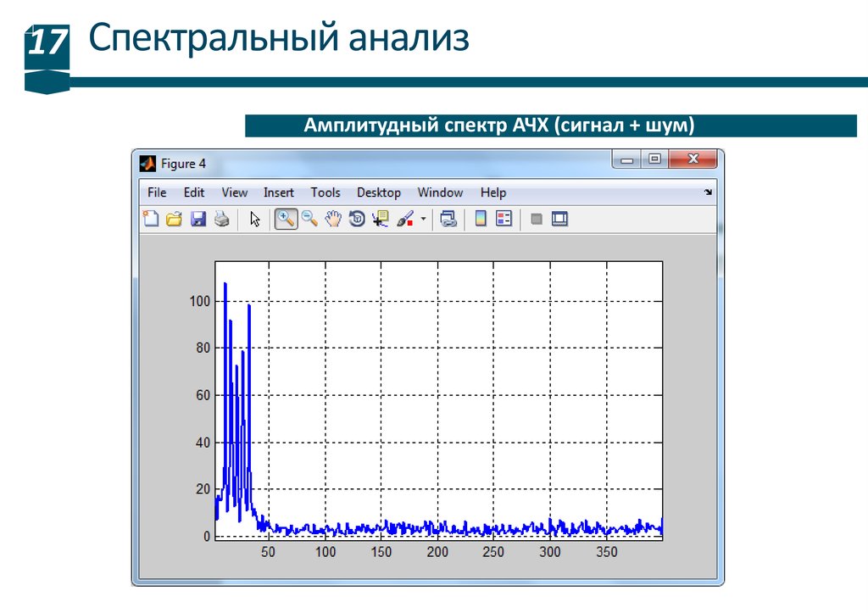Open the File menu
The image size is (868, 613).
(157, 192)
